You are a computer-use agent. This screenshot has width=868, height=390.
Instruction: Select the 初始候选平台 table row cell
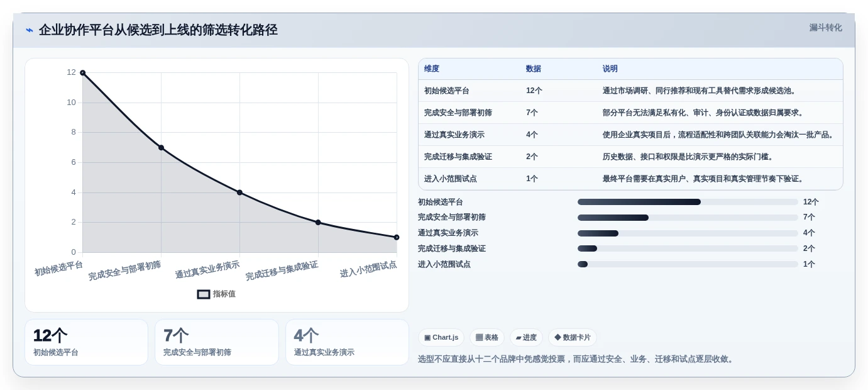(447, 91)
